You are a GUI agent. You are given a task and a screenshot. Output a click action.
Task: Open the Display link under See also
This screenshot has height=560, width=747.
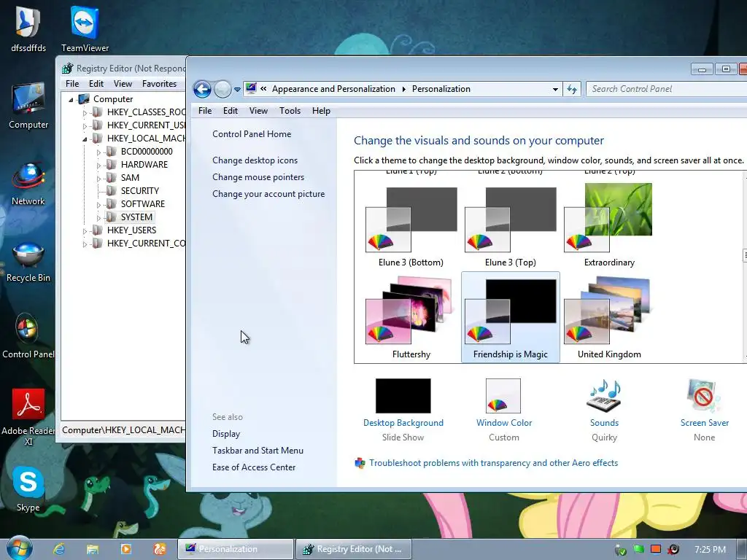click(226, 434)
